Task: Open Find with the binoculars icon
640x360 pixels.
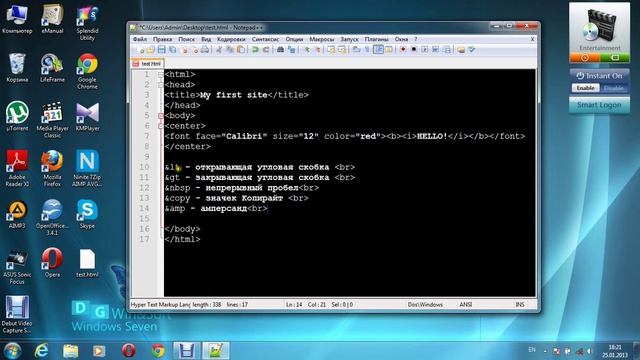Action: pyautogui.click(x=280, y=49)
